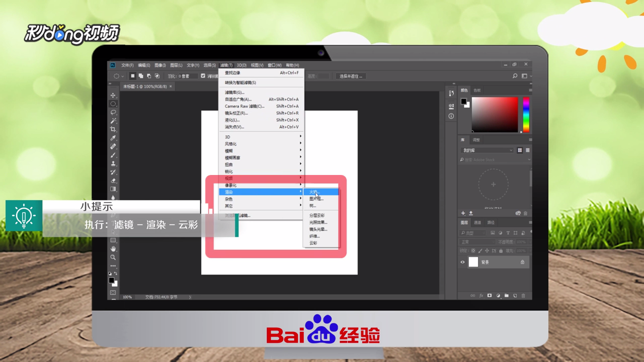Image resolution: width=644 pixels, height=362 pixels.
Task: Switch to the 通道 tab
Action: pos(477,222)
